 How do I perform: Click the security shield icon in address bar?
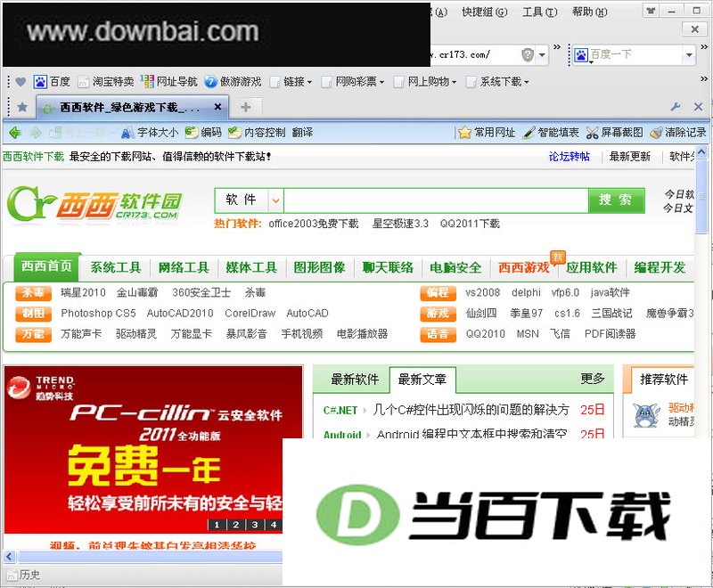[527, 55]
